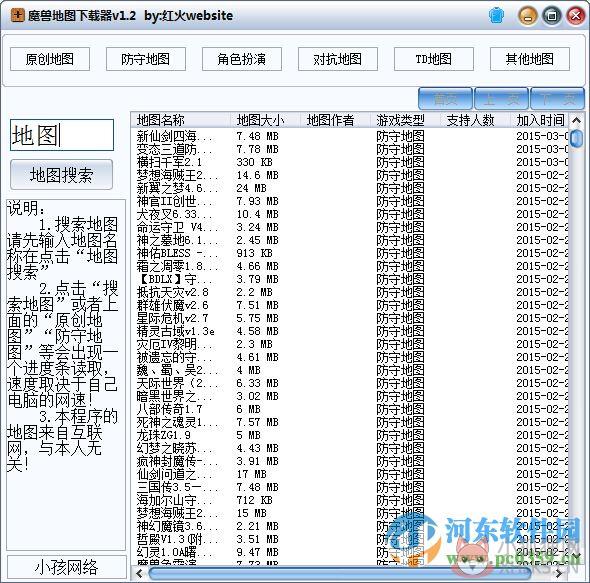Go to the previous page (上页)
Viewport: 590px width, 583px height.
pos(502,99)
